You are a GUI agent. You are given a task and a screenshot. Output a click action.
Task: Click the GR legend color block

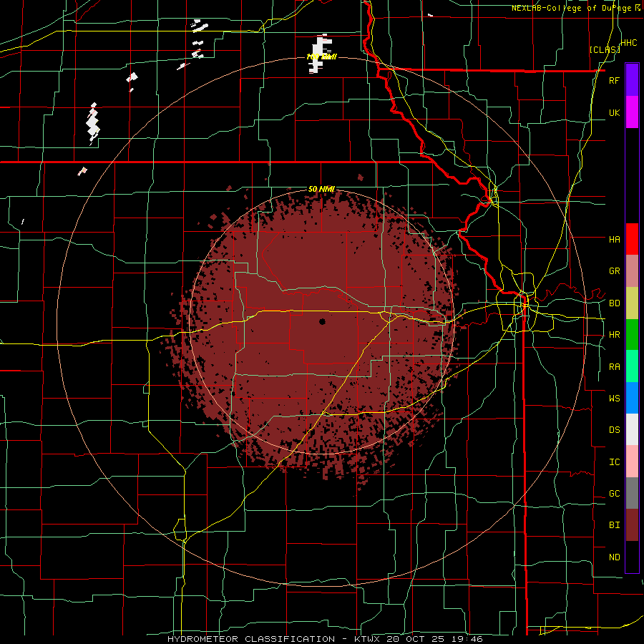632,271
